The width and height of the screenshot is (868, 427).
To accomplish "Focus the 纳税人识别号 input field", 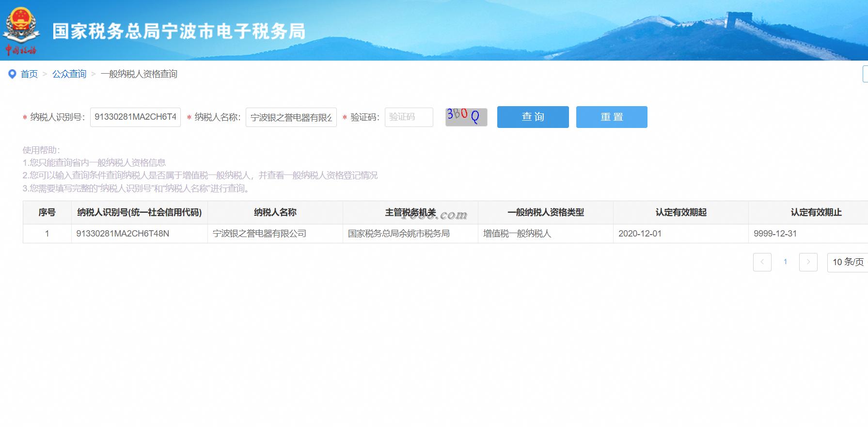I will 135,117.
